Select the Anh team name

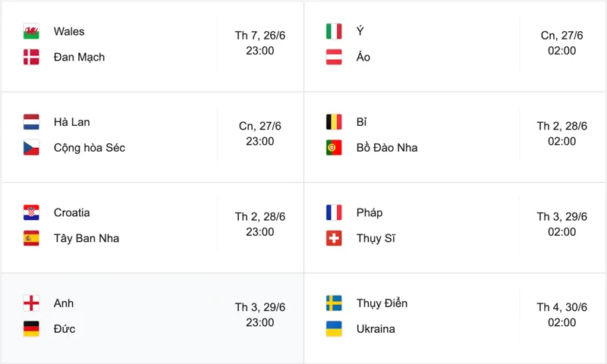click(x=64, y=303)
